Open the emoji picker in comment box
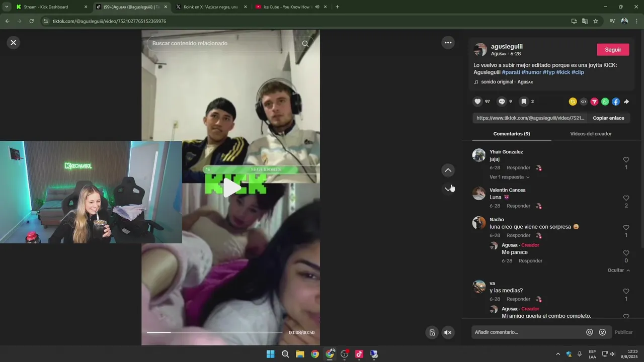 (x=602, y=332)
